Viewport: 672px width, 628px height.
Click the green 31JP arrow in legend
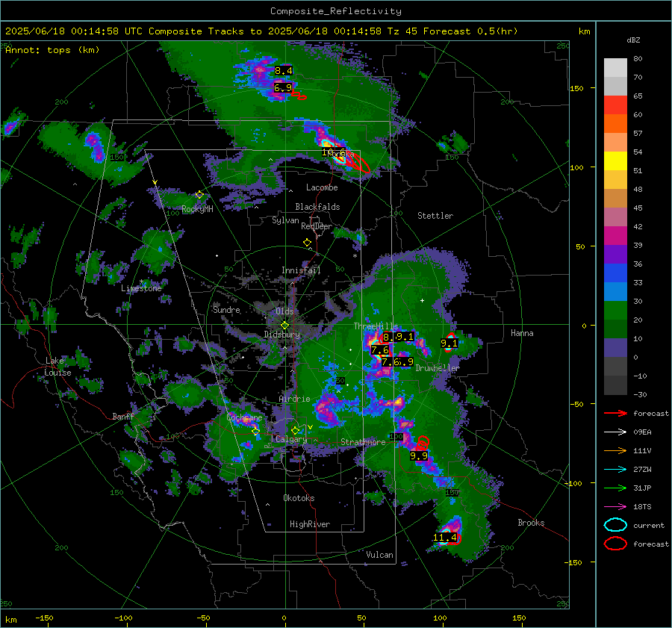tap(615, 488)
